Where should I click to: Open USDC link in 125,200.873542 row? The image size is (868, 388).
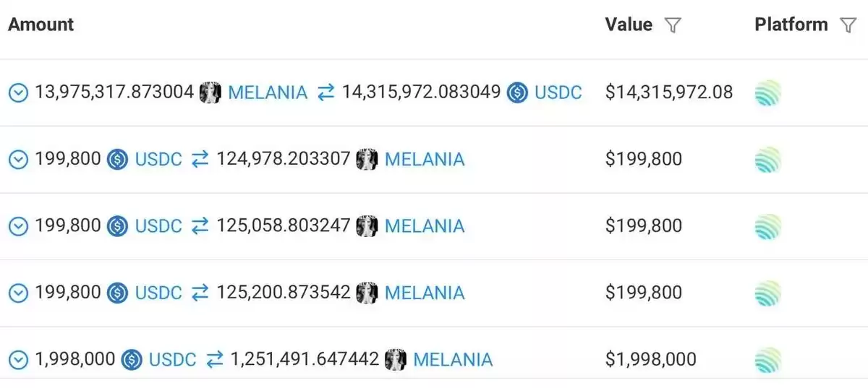pyautogui.click(x=158, y=293)
